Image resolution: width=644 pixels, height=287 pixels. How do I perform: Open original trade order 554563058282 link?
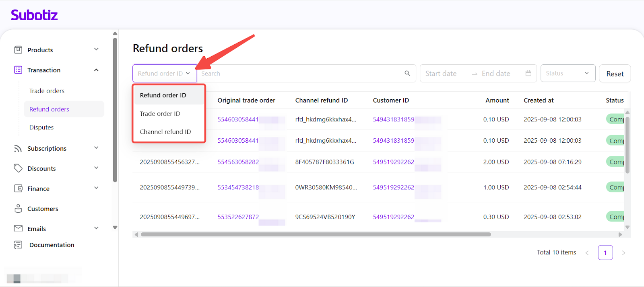coord(238,162)
